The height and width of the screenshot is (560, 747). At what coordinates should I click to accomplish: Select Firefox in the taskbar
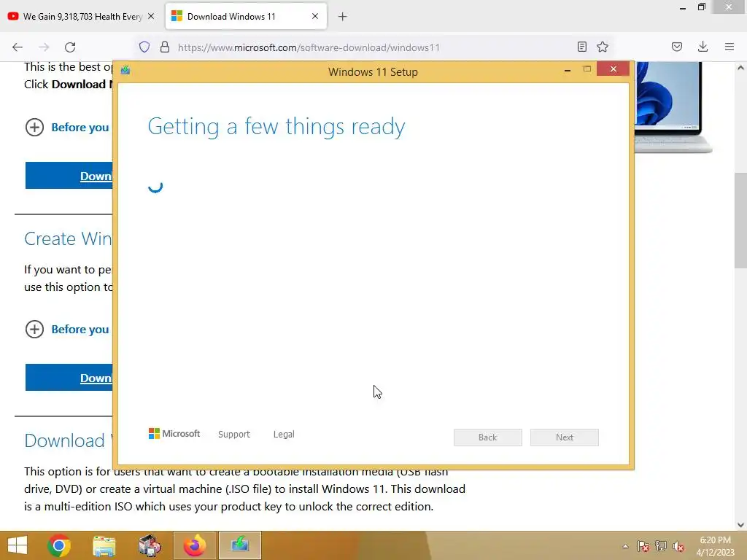click(195, 545)
